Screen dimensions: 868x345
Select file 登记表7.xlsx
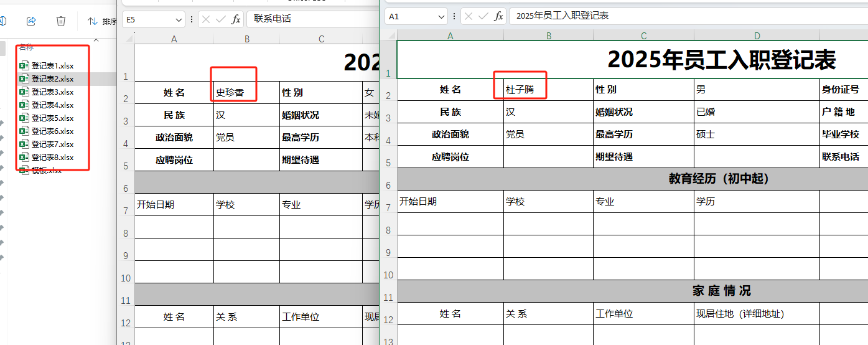tap(52, 144)
